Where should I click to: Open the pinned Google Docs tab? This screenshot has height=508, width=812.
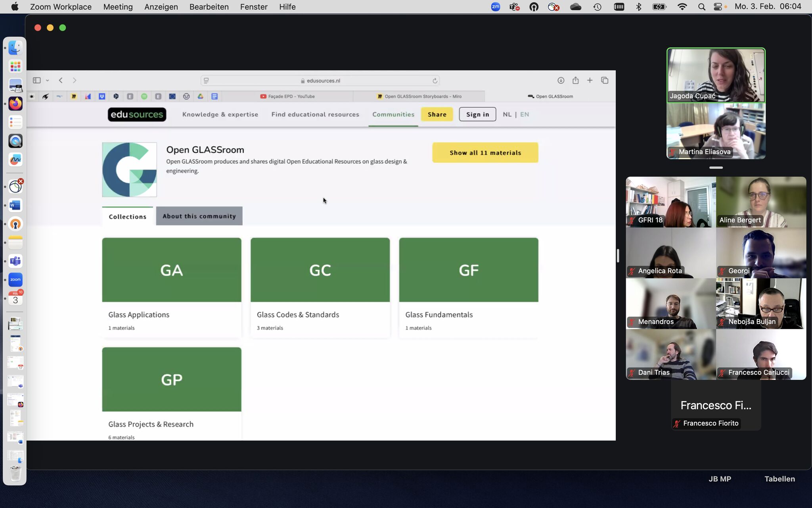click(x=214, y=96)
